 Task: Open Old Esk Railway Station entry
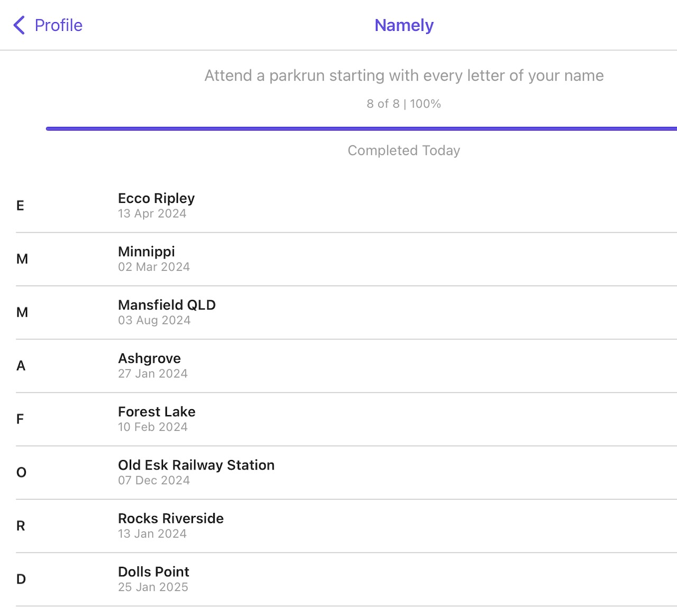[x=346, y=473]
